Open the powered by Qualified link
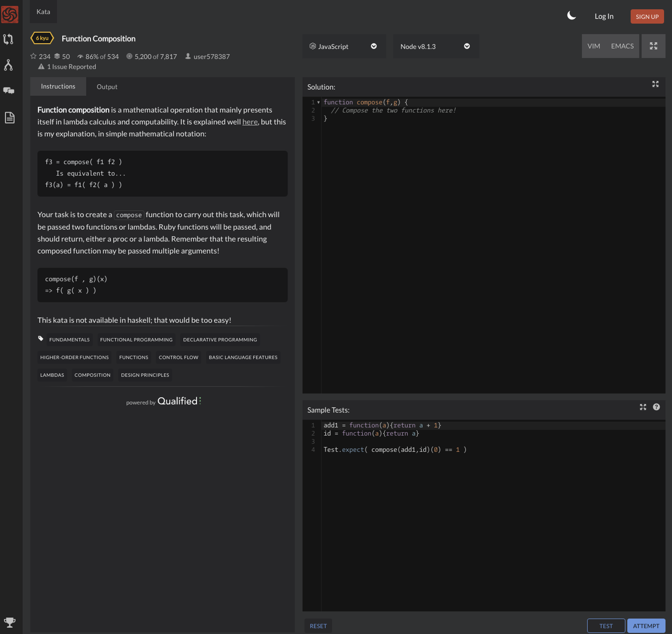Viewport: 672px width, 634px height. pos(164,401)
